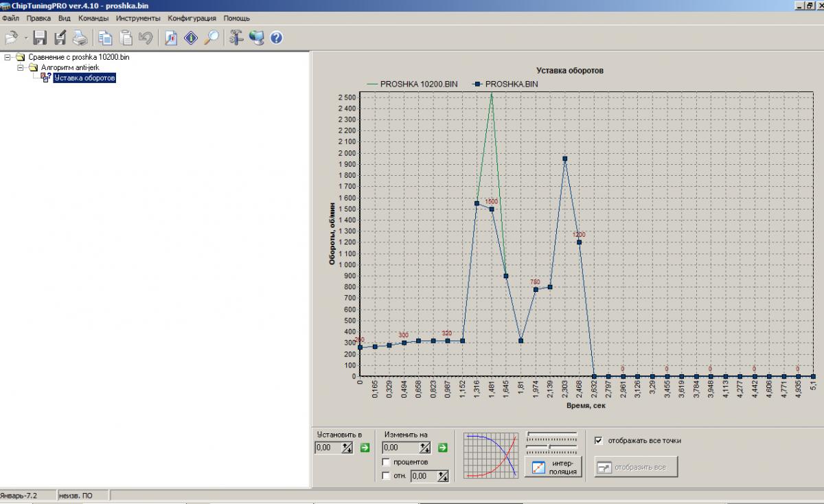Open the 'Инструменты' menu
This screenshot has height=504, width=824.
coord(138,18)
